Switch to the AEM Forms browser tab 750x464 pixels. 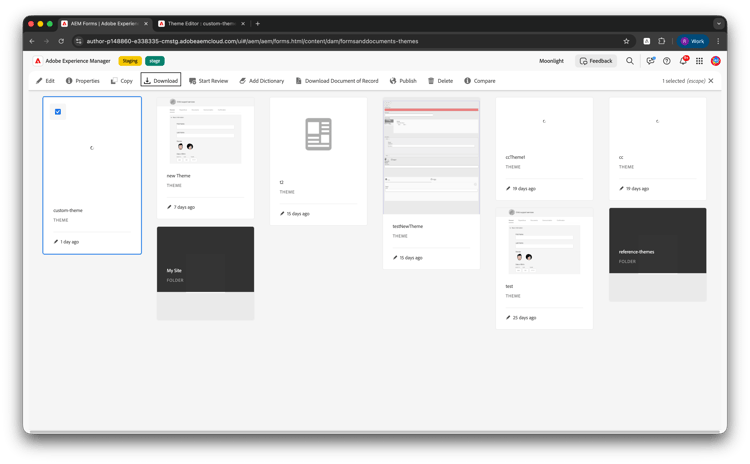pos(104,23)
